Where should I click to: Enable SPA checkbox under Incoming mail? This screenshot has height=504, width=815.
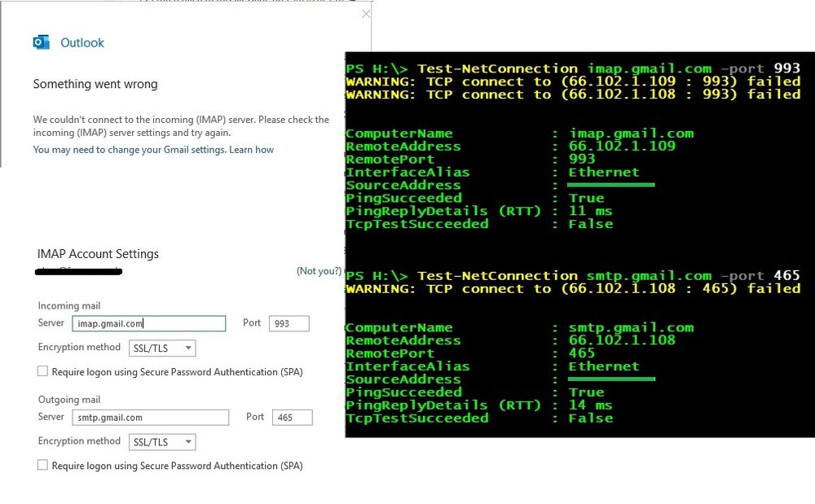click(42, 371)
